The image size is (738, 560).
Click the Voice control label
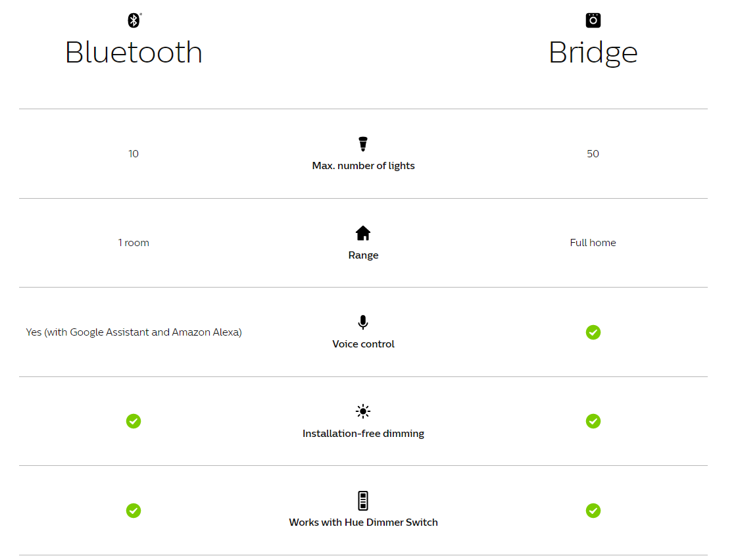click(x=363, y=344)
